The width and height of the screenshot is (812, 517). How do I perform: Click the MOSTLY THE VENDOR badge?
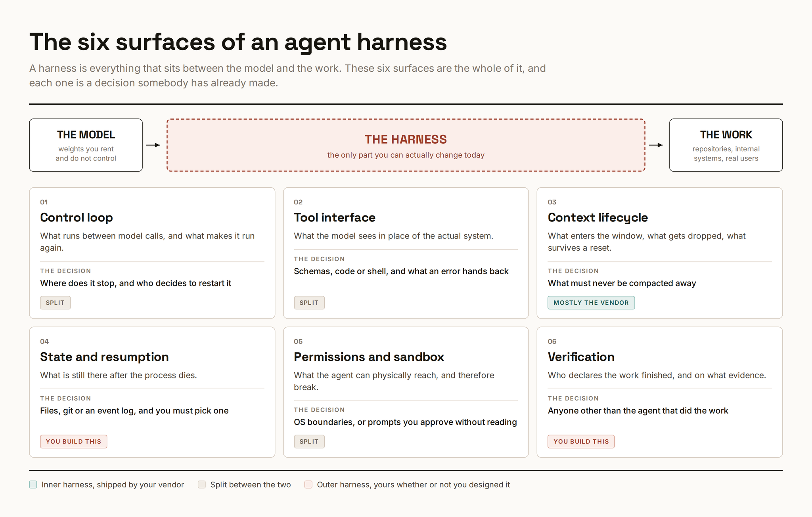click(x=591, y=303)
